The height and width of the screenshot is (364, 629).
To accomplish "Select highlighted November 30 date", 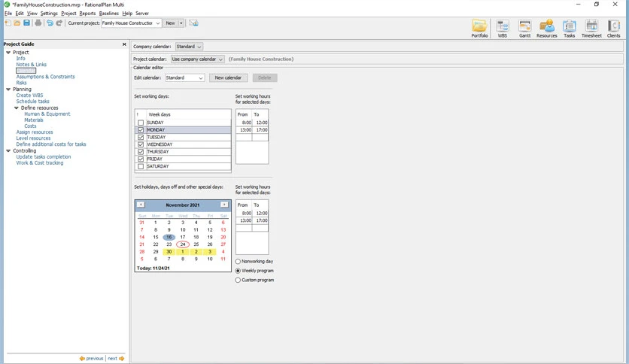I will [169, 252].
